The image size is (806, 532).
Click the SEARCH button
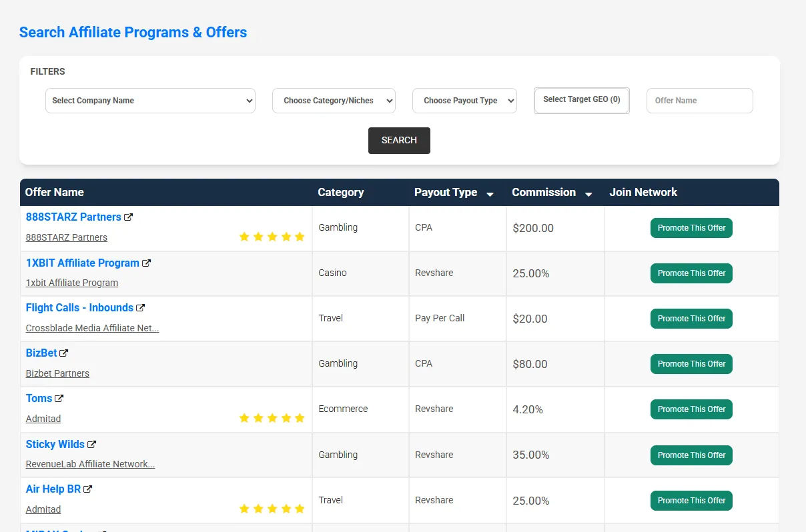click(x=399, y=141)
